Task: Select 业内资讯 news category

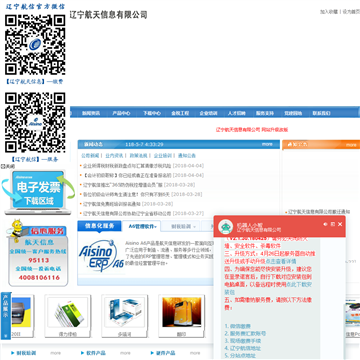Action: tap(114, 155)
